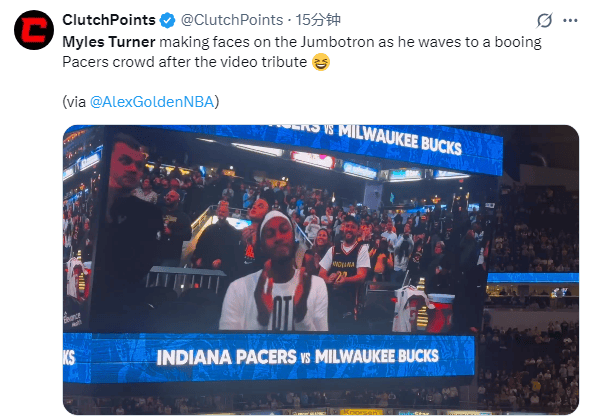Click the white jersey hanging on jumbotron's lower right
596x417 pixels.
click(x=411, y=310)
